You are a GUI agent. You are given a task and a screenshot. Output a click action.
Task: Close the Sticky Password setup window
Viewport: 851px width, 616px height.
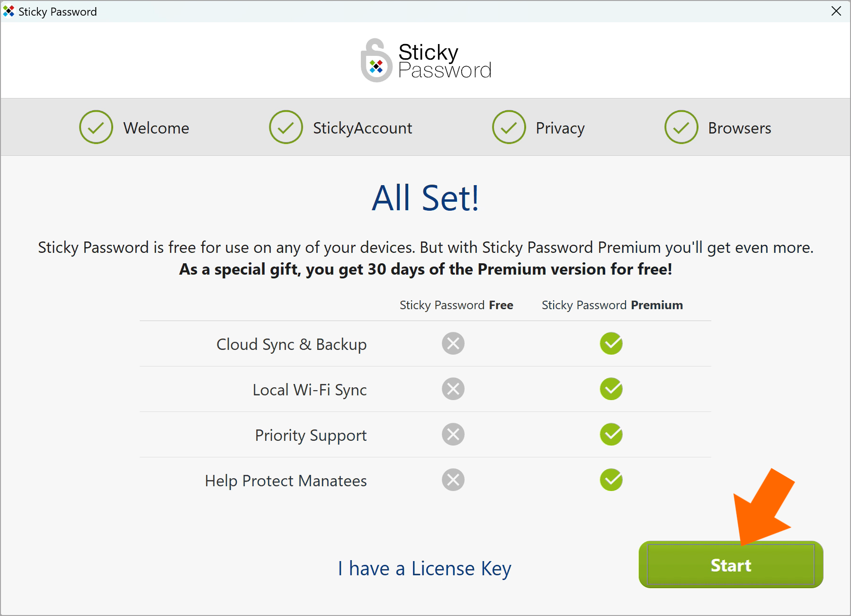pyautogui.click(x=836, y=11)
